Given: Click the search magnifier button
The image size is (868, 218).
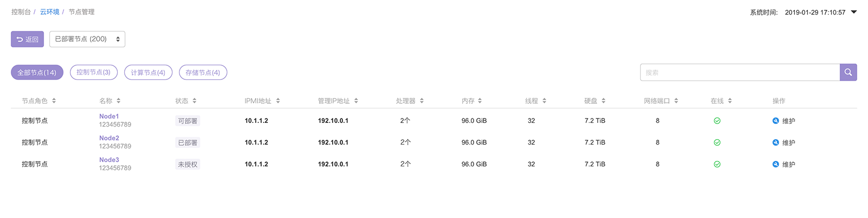Looking at the screenshot, I should pos(848,72).
